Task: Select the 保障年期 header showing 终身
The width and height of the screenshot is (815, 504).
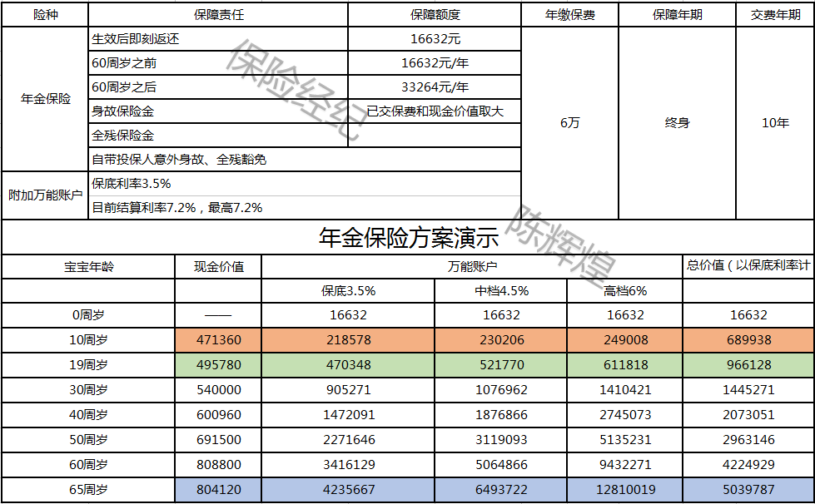Action: pos(676,123)
